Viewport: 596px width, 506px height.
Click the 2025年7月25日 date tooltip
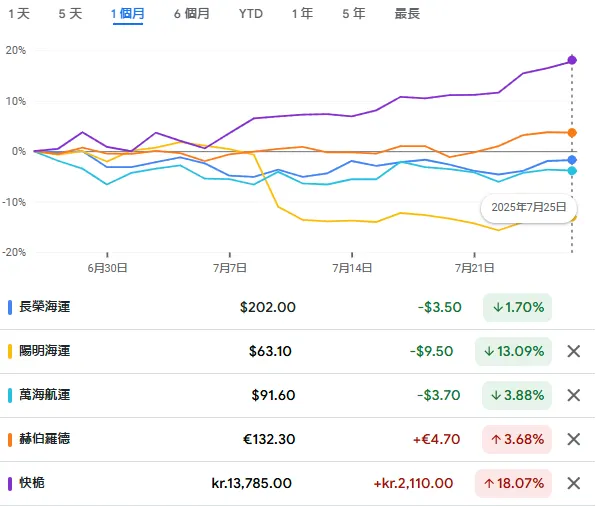pyautogui.click(x=529, y=208)
